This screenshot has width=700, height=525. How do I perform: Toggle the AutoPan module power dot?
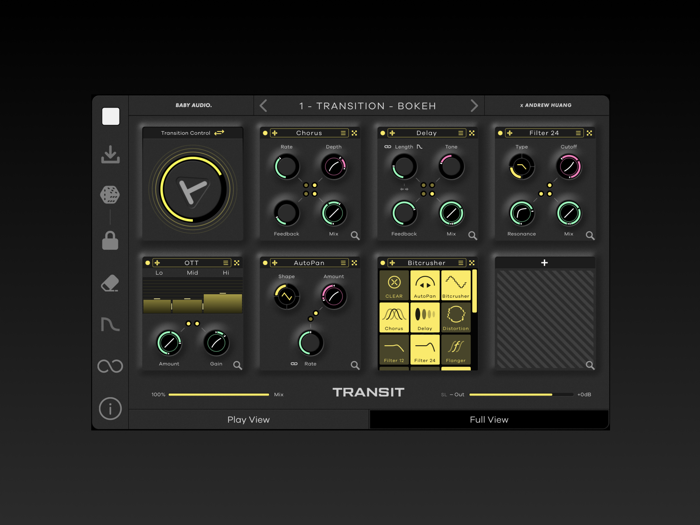click(265, 263)
